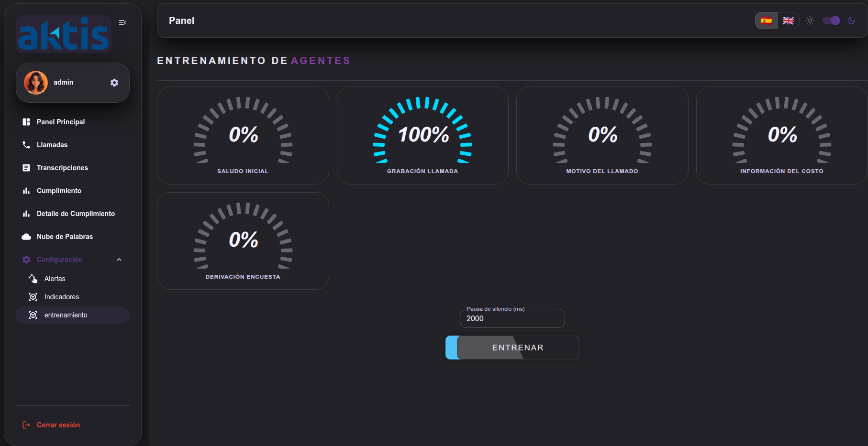Select the Saludo Inicial gauge
The image size is (868, 446).
(243, 130)
